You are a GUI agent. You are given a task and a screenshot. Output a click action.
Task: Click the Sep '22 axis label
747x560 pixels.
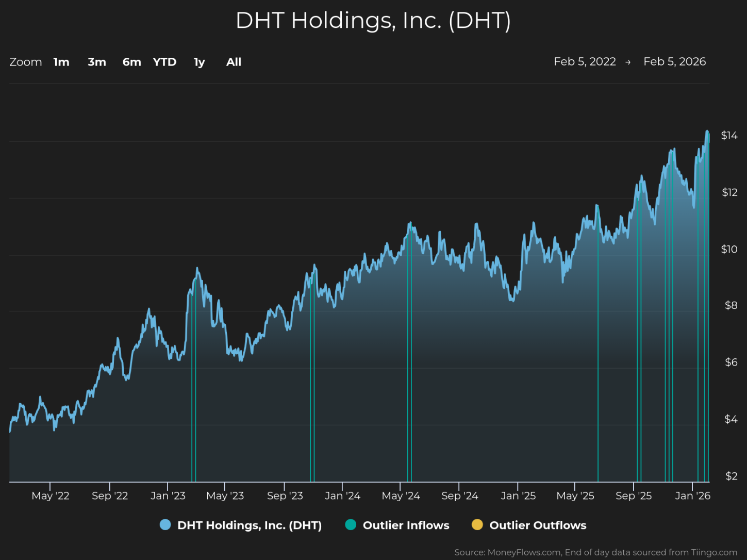tap(110, 496)
